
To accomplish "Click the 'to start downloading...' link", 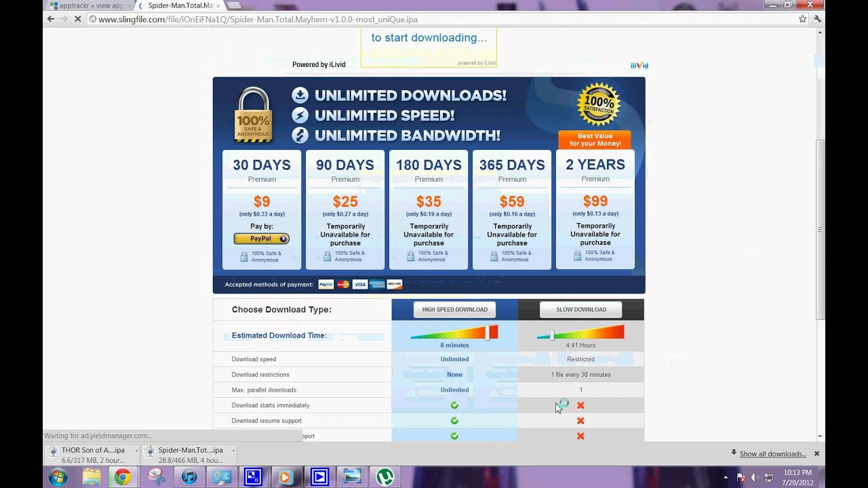I will coord(429,38).
